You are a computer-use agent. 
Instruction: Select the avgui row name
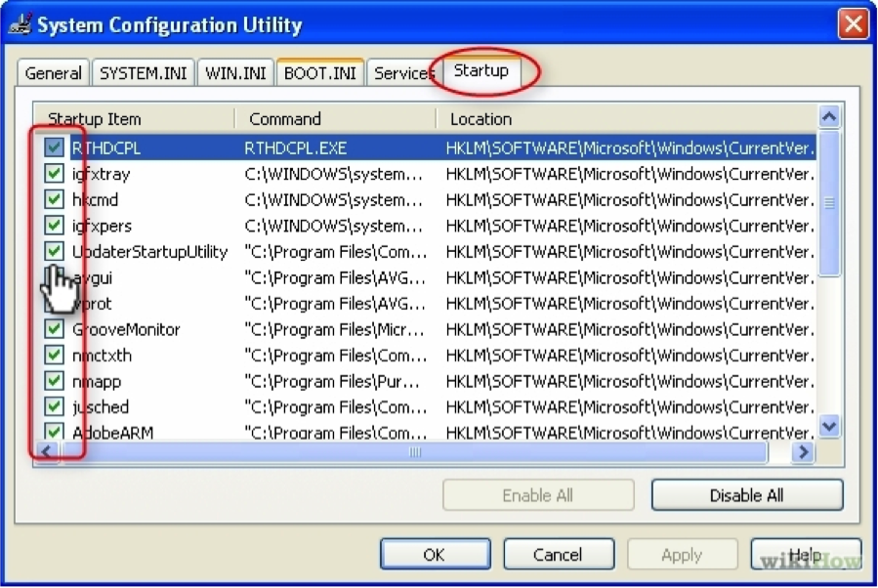click(93, 277)
